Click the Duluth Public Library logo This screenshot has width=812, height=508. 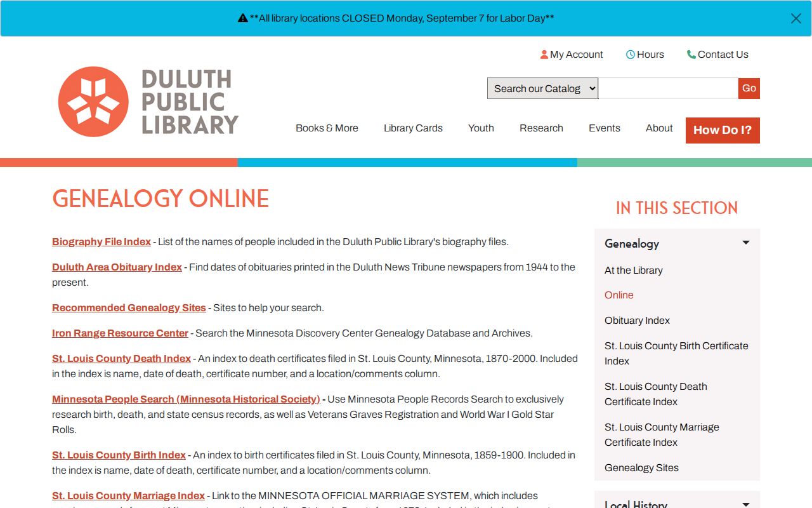tap(148, 102)
